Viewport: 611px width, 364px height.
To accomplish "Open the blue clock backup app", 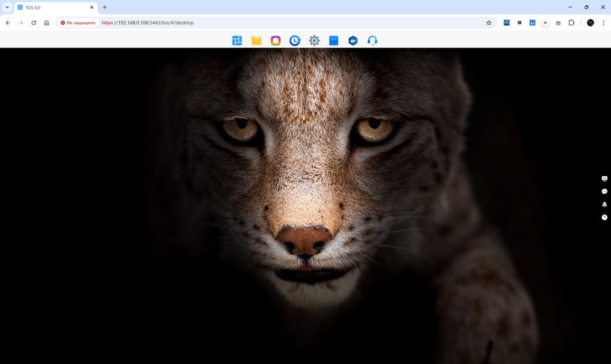I will [295, 40].
